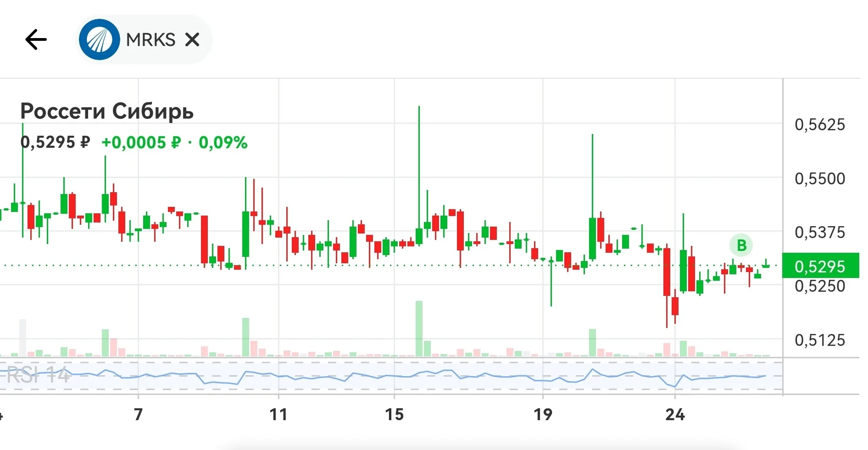Click the 0,5375 price axis label
The image size is (868, 450).
click(x=820, y=232)
